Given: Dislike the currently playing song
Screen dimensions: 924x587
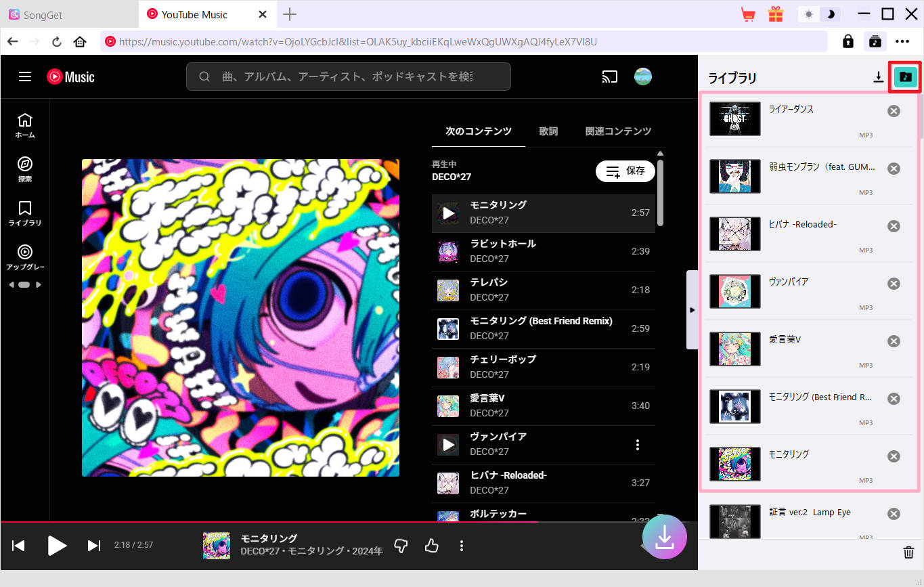Looking at the screenshot, I should [x=400, y=545].
